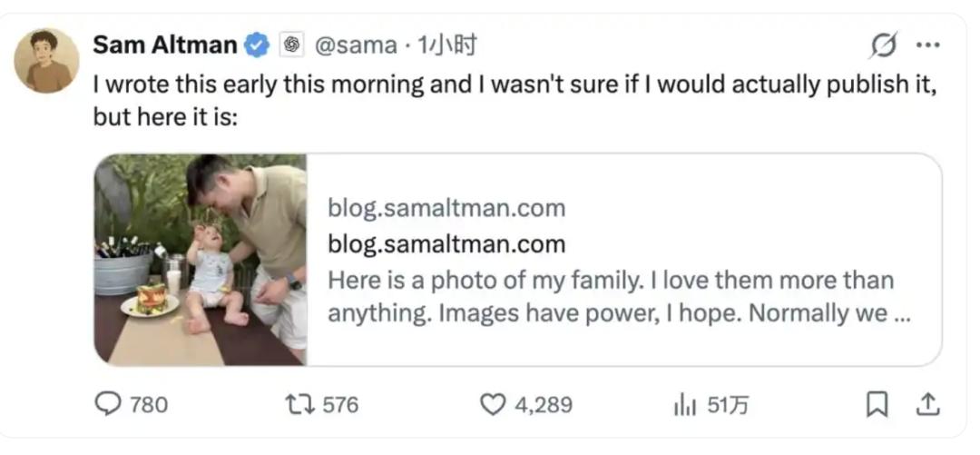The image size is (980, 455).
Task: Click the 4,289 like count number
Action: [544, 404]
